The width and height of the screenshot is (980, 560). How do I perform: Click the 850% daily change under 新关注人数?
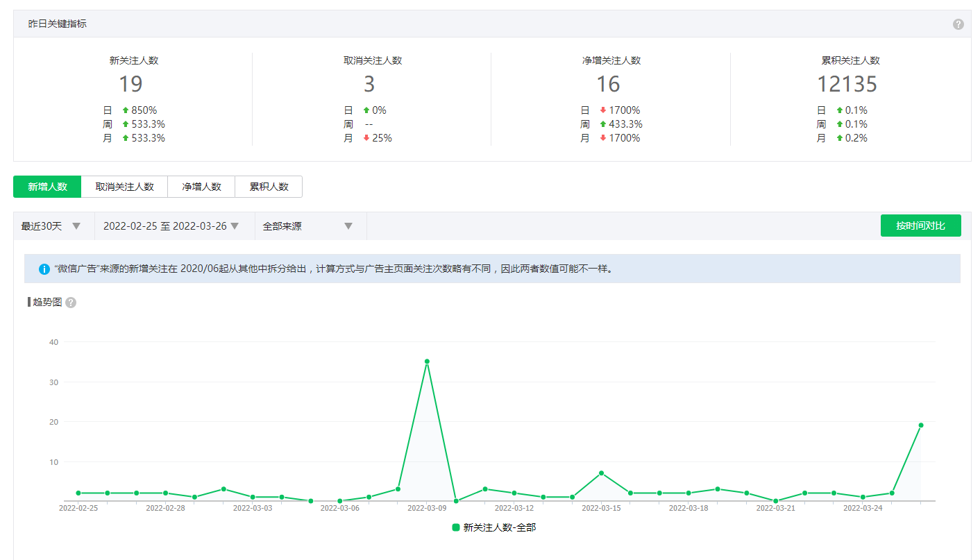click(144, 110)
